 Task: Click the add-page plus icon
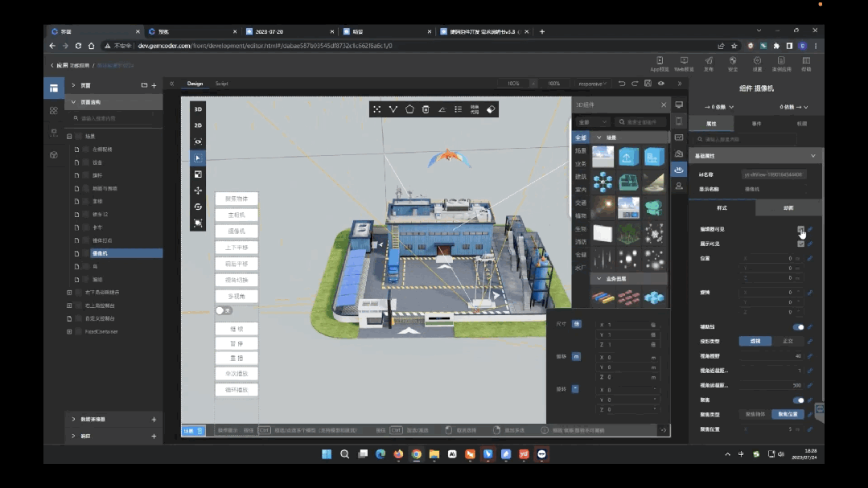click(154, 86)
